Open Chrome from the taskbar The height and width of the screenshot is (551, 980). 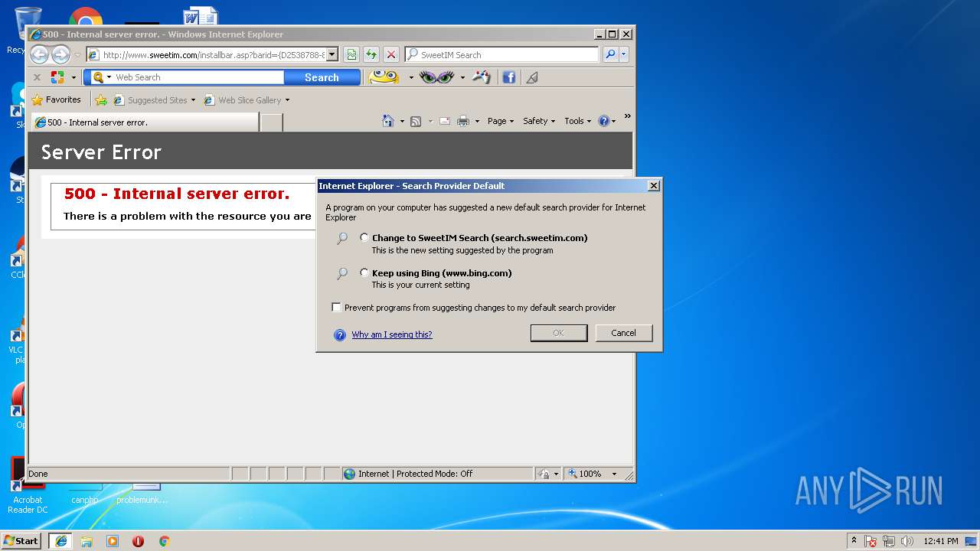[x=164, y=541]
